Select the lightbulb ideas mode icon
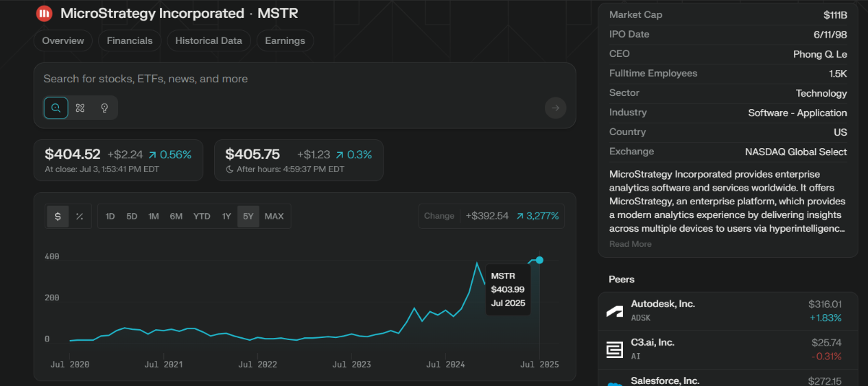 pyautogui.click(x=104, y=108)
